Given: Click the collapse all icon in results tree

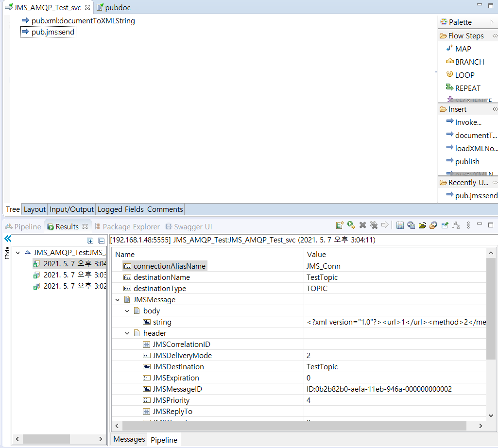Looking at the screenshot, I should coord(101,241).
